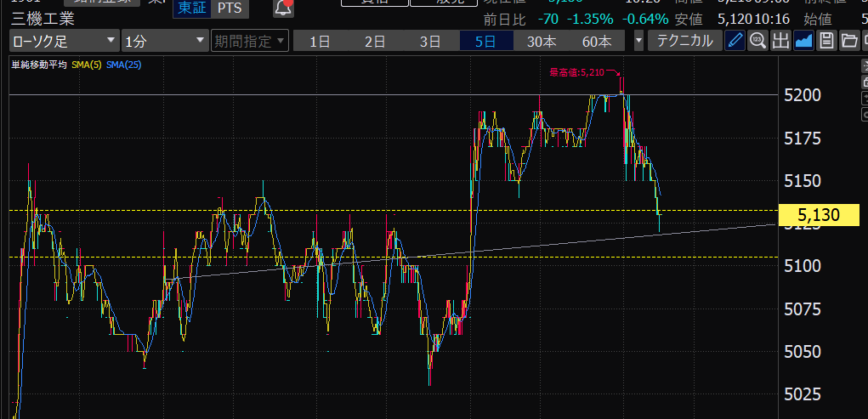Click the 5050 price axis label
This screenshot has height=419, width=868.
pyautogui.click(x=803, y=352)
